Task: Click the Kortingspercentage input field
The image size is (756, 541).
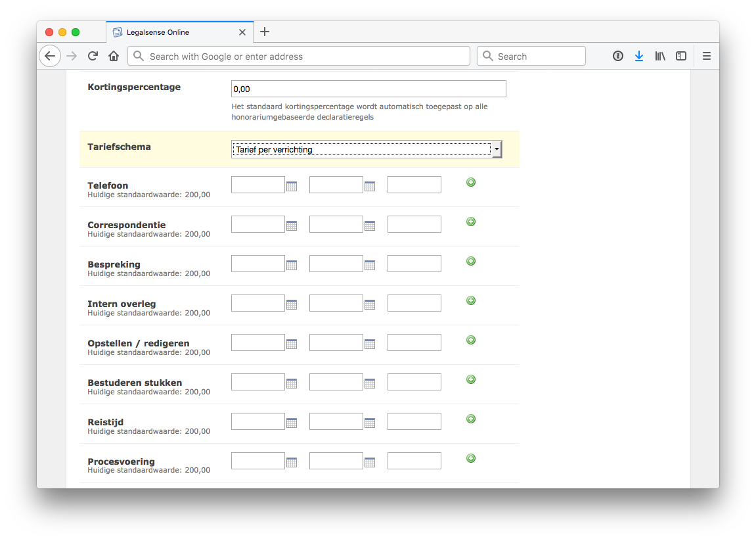Action: tap(369, 89)
